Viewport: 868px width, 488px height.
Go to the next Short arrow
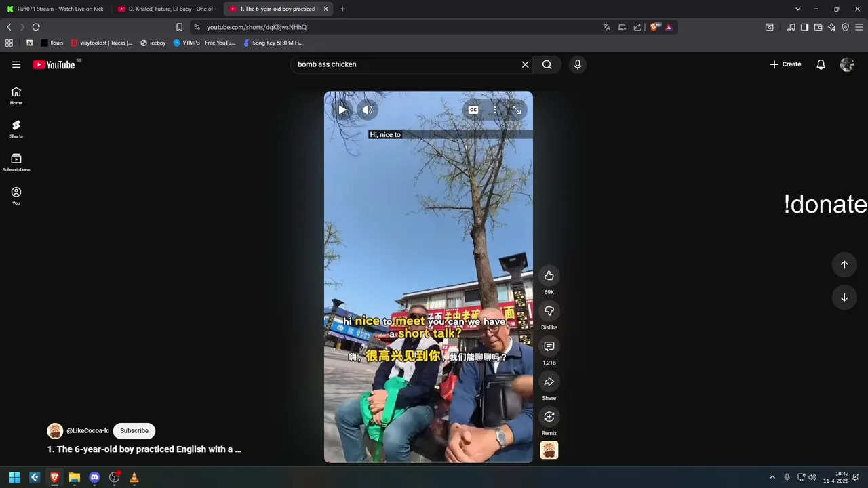[x=844, y=298]
